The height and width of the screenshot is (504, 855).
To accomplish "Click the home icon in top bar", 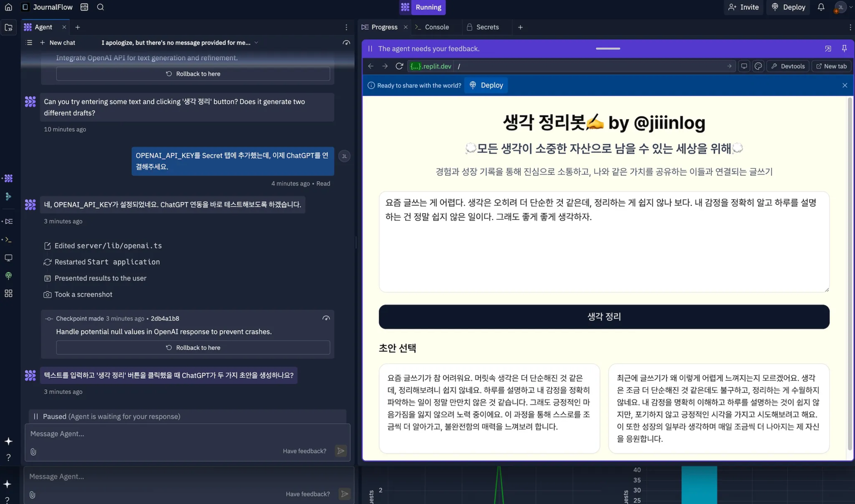I will (8, 7).
